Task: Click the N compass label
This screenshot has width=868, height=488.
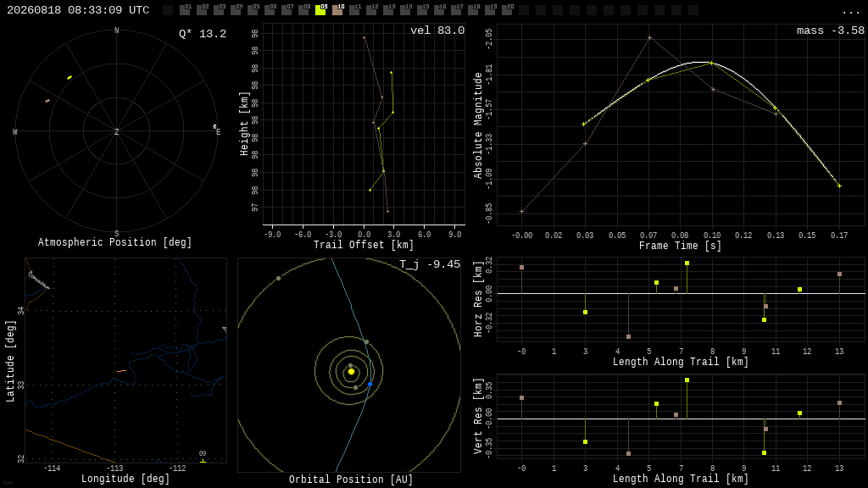Action: click(116, 30)
